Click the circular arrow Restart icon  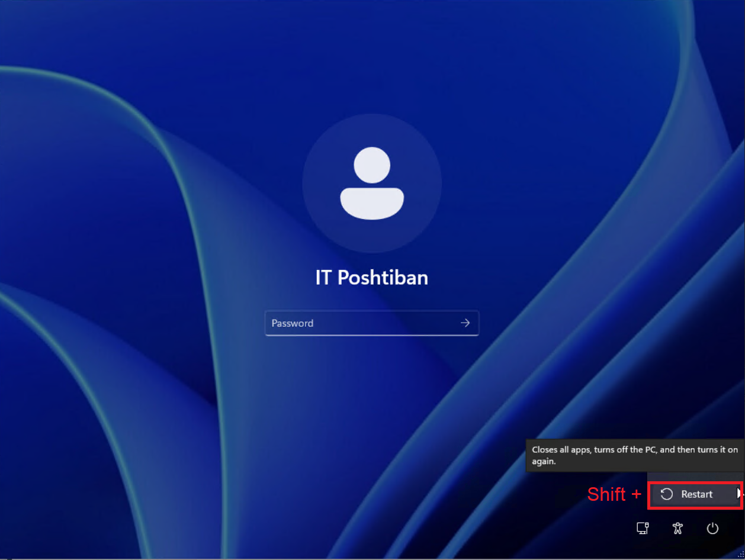coord(667,494)
